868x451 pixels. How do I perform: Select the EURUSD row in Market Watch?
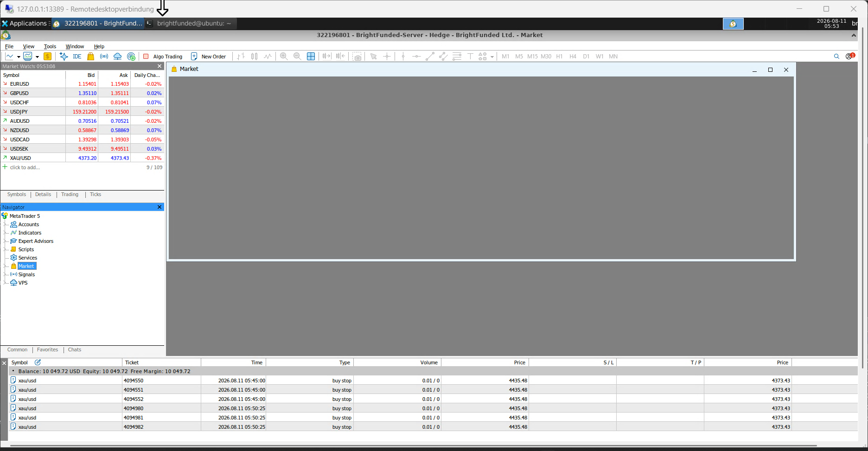82,84
